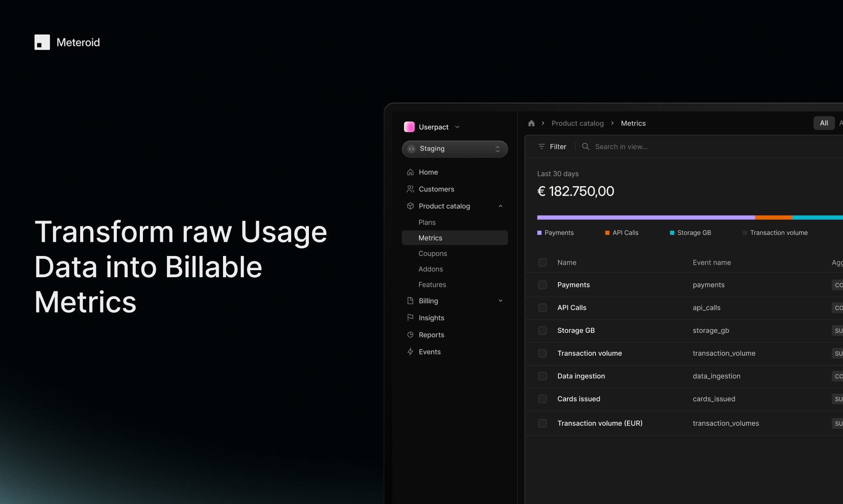Check the Transaction volume row checkbox

click(543, 353)
